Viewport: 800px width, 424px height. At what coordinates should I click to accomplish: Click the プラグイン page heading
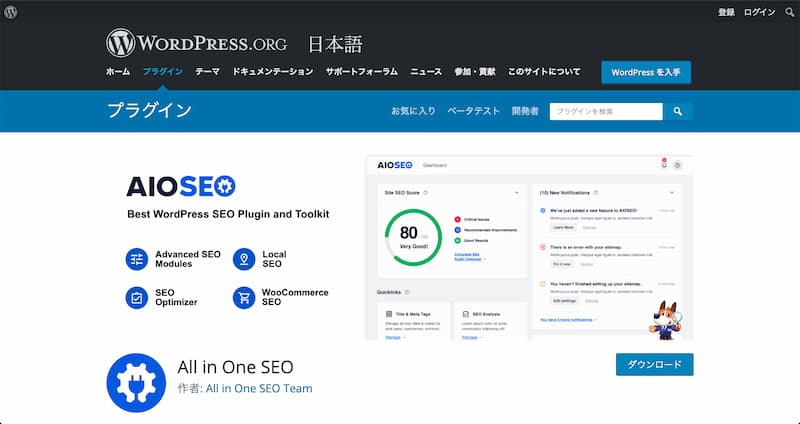(149, 110)
